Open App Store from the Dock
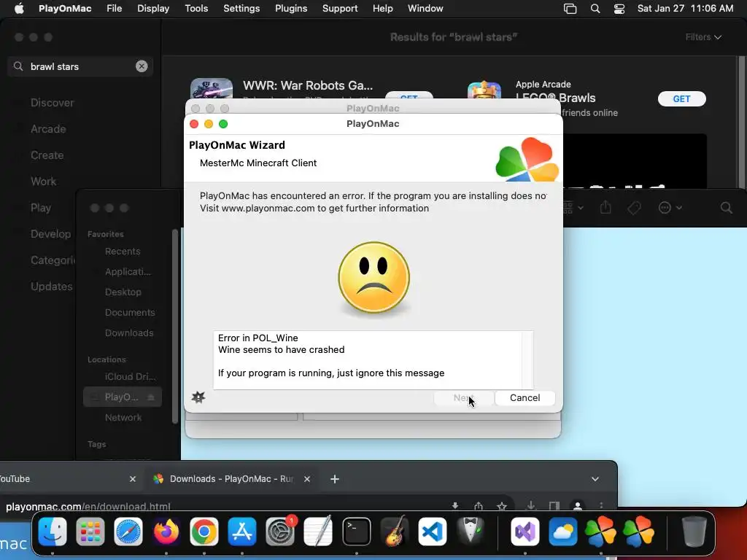Image resolution: width=747 pixels, height=560 pixels. point(242,531)
